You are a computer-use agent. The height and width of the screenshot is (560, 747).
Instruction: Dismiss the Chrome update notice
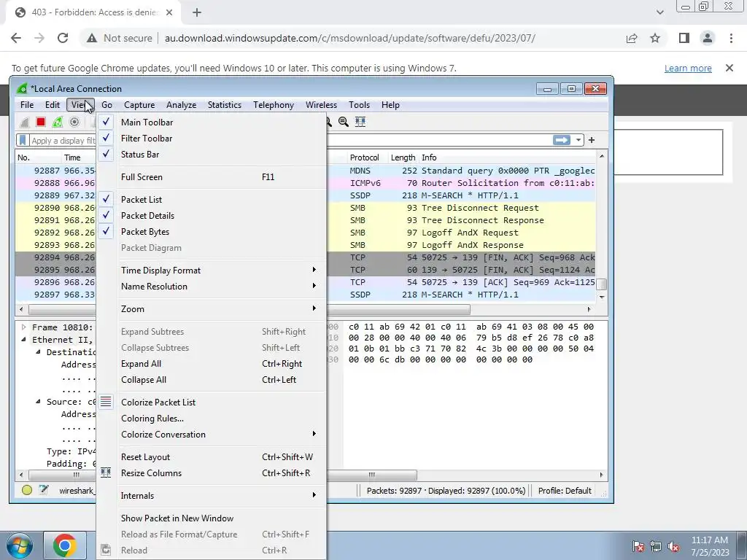point(729,68)
